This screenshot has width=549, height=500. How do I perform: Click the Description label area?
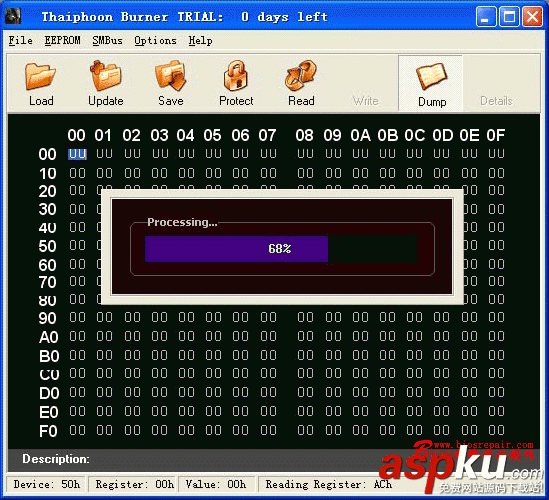tap(56, 459)
